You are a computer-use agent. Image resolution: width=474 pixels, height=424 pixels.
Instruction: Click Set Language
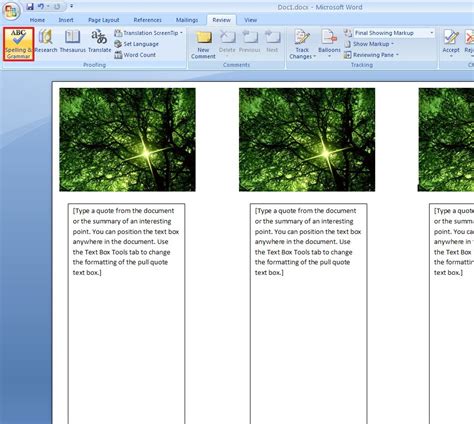[136, 44]
